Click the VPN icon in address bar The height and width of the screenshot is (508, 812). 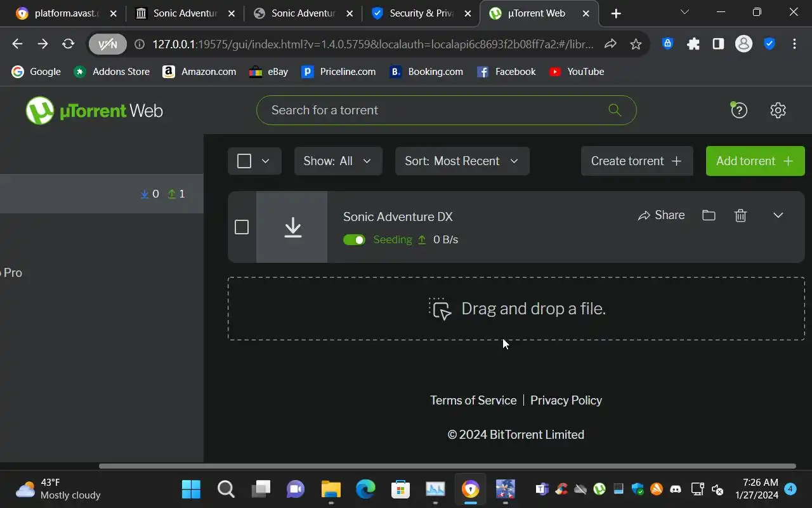(x=108, y=44)
